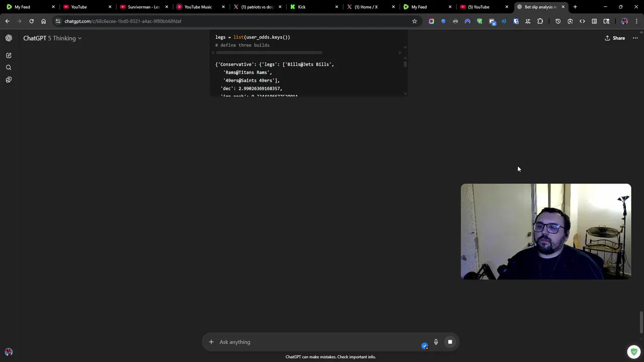Screen dimensions: 644x362
Task: Open the blue circle extension icon
Action: (x=443, y=21)
